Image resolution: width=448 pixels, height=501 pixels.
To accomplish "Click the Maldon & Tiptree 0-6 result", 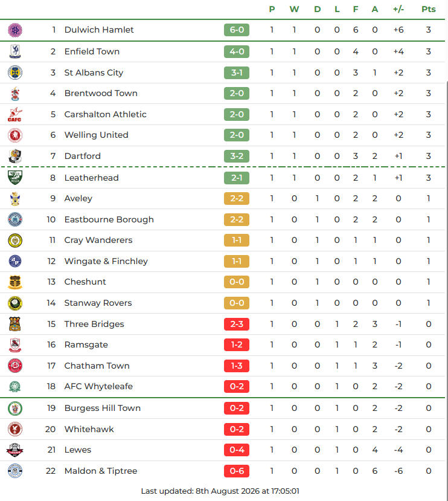I will pyautogui.click(x=237, y=471).
